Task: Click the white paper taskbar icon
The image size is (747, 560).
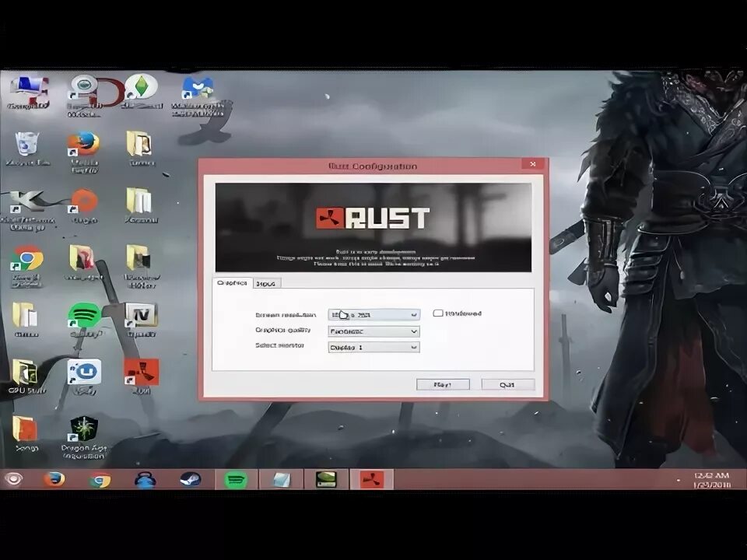Action: click(x=281, y=480)
